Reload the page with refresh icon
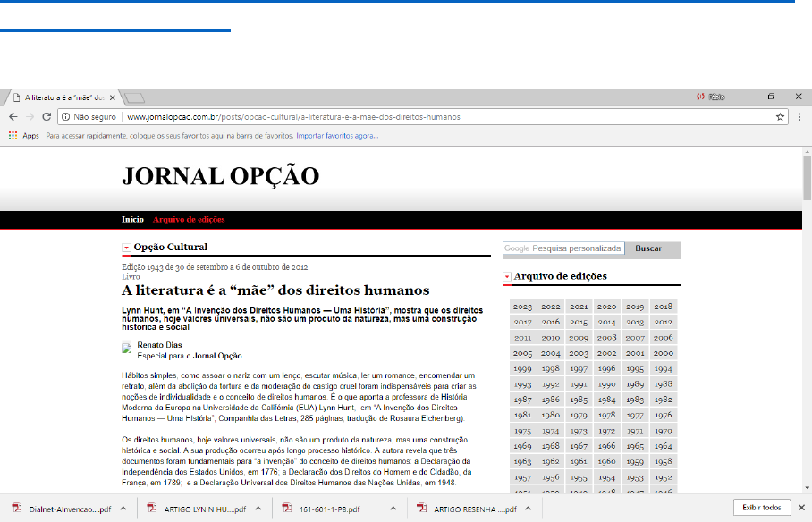The height and width of the screenshot is (522, 812). coord(47,116)
